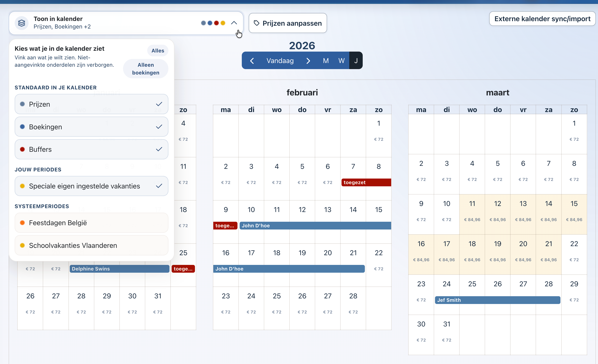Click the februari month title
Viewport: 598px width, 364px height.
302,92
